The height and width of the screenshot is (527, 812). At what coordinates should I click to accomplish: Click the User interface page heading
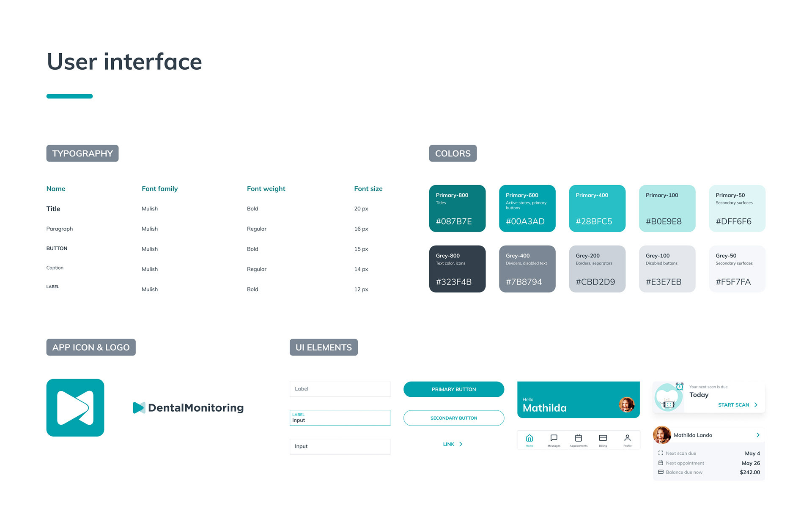(x=124, y=62)
